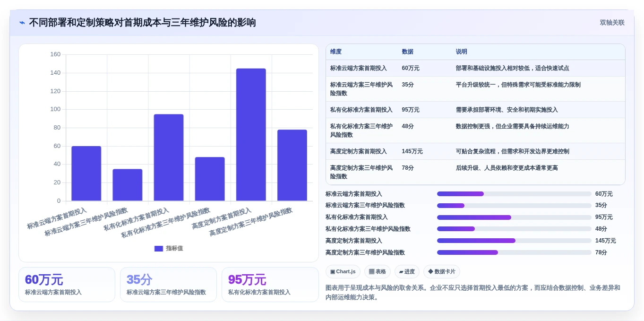The height and width of the screenshot is (321, 644).
Task: Select the Chart.js tag chip
Action: 343,272
